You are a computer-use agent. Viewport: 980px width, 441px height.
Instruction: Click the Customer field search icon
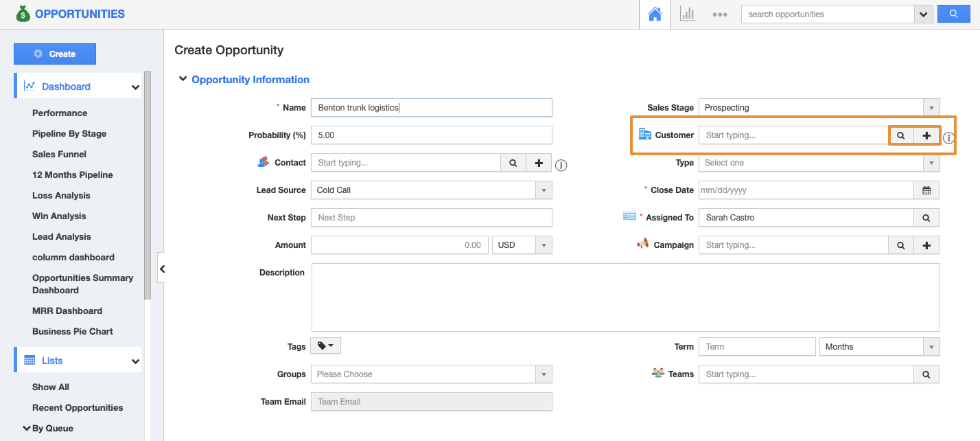[x=901, y=136]
